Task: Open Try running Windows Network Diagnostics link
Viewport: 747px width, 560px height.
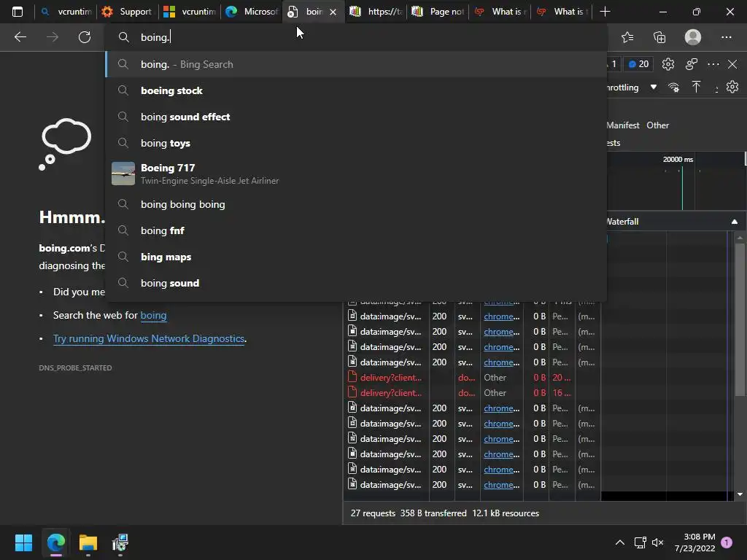Action: pos(149,338)
